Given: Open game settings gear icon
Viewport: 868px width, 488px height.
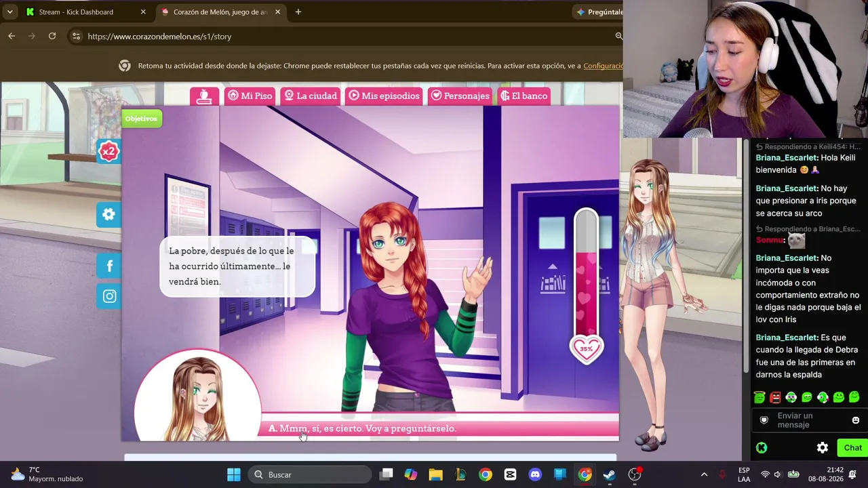Looking at the screenshot, I should [108, 215].
